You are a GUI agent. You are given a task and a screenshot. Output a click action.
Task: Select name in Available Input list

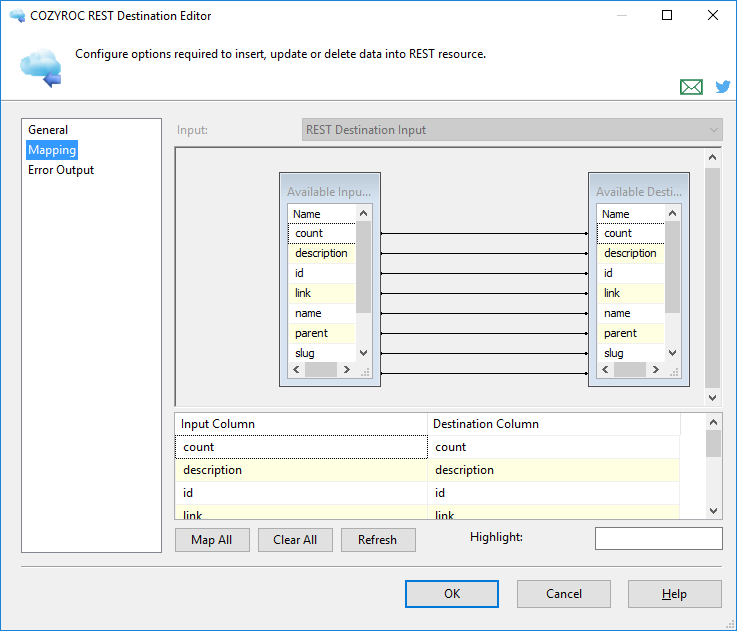click(x=322, y=313)
